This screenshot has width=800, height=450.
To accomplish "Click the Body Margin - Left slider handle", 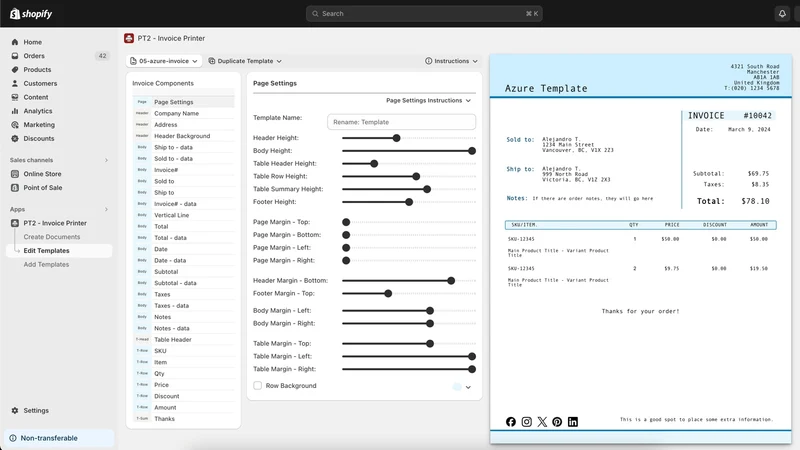I will tap(430, 310).
